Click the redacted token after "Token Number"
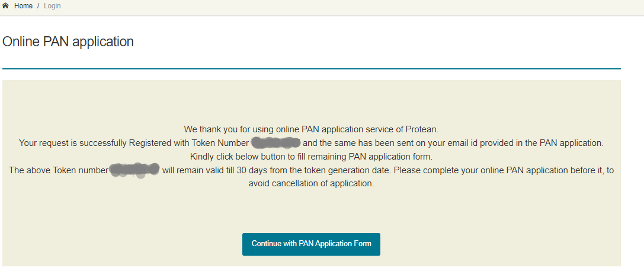The width and height of the screenshot is (644, 280). tap(276, 143)
